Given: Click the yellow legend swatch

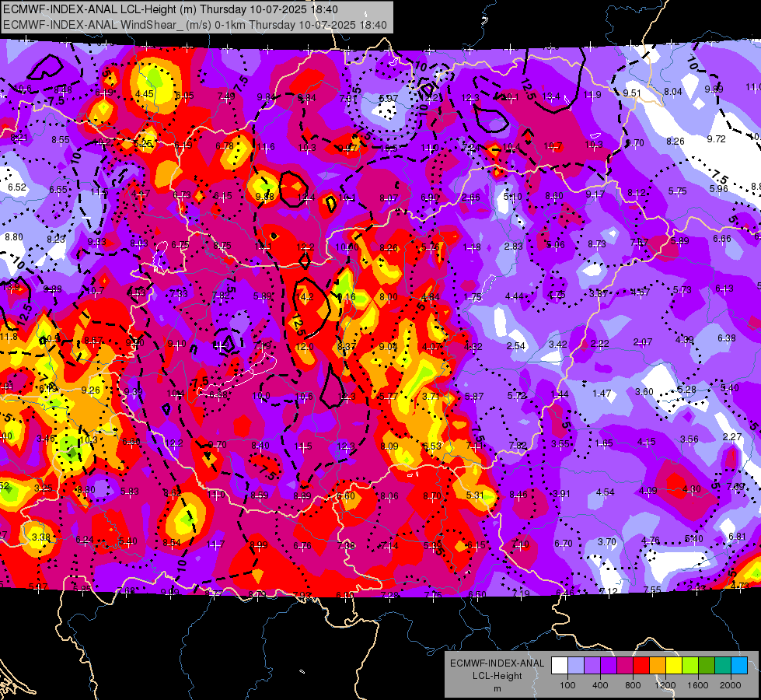Looking at the screenshot, I should point(674,665).
